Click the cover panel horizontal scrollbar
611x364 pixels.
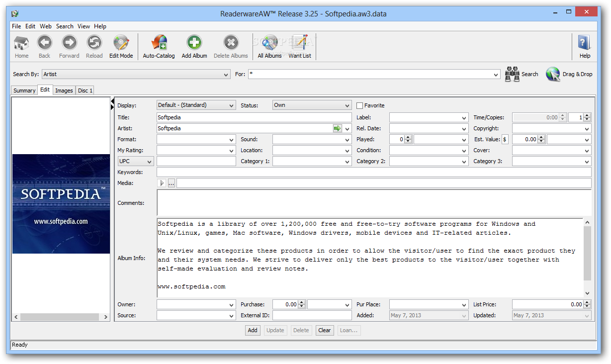61,317
